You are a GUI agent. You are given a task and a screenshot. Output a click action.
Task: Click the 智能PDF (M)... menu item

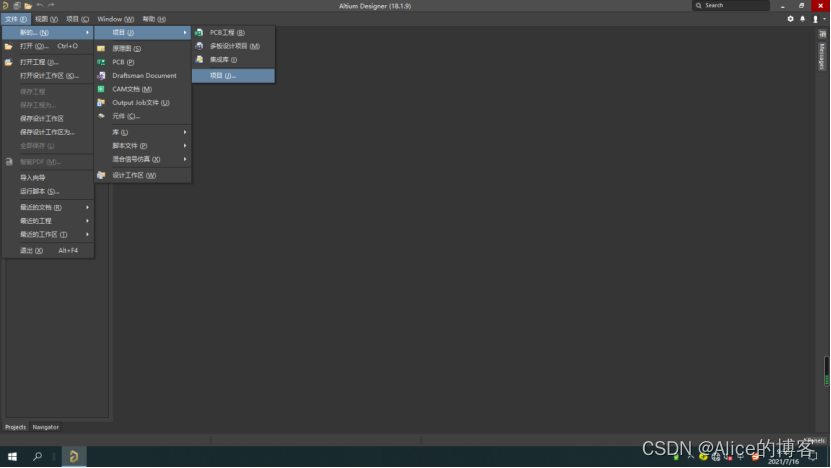point(48,162)
